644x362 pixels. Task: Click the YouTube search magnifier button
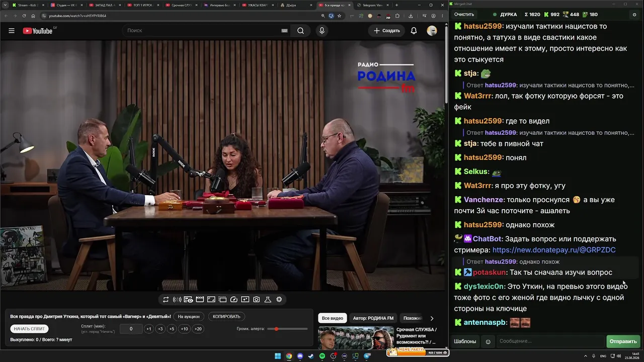pos(300,31)
